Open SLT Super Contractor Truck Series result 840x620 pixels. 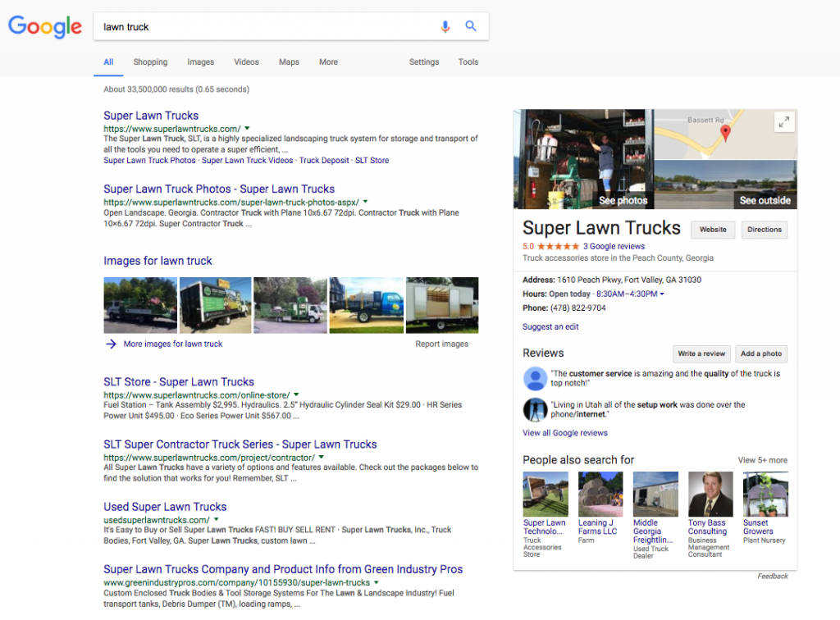[x=240, y=444]
